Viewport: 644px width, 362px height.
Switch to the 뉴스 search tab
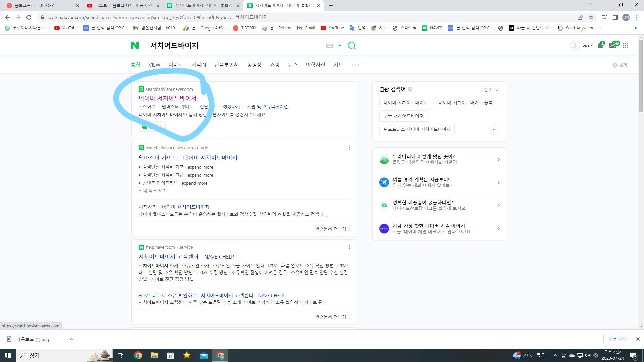[x=292, y=65]
